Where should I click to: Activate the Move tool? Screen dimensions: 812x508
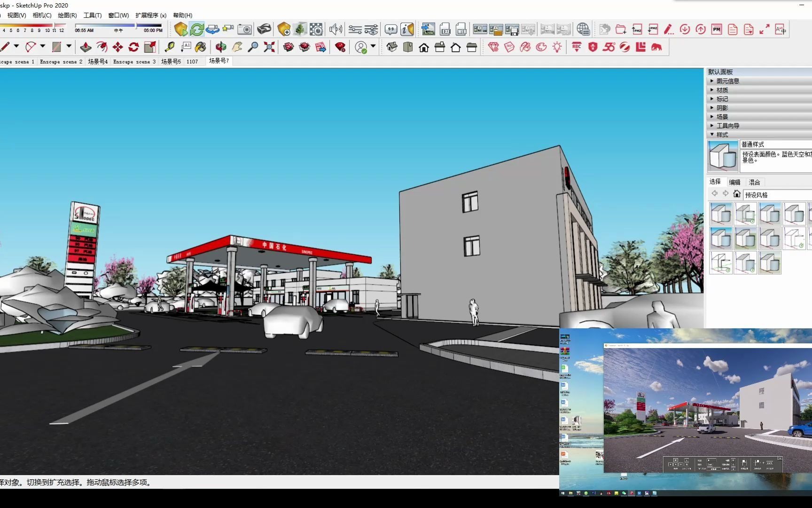(118, 47)
